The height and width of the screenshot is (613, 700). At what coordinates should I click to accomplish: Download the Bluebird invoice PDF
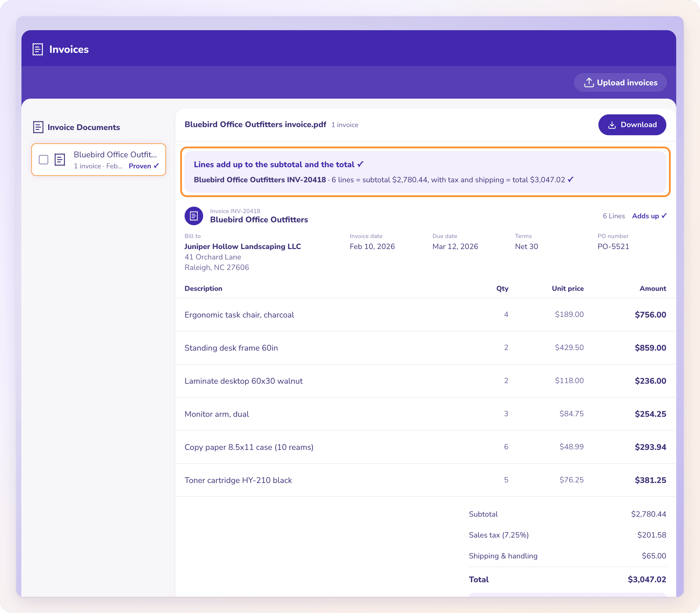tap(632, 125)
